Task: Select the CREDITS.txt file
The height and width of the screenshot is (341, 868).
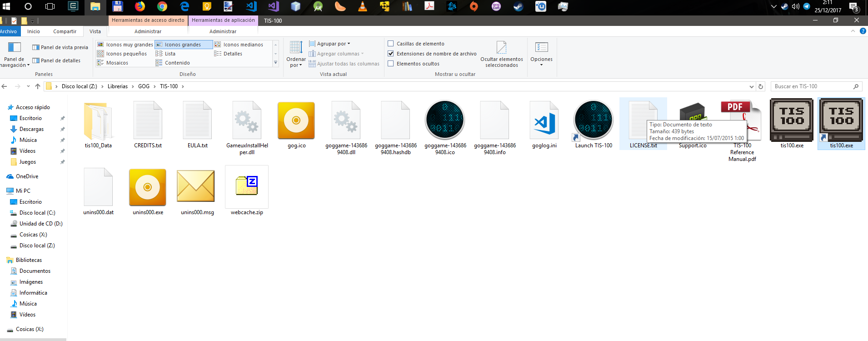Action: point(148,125)
